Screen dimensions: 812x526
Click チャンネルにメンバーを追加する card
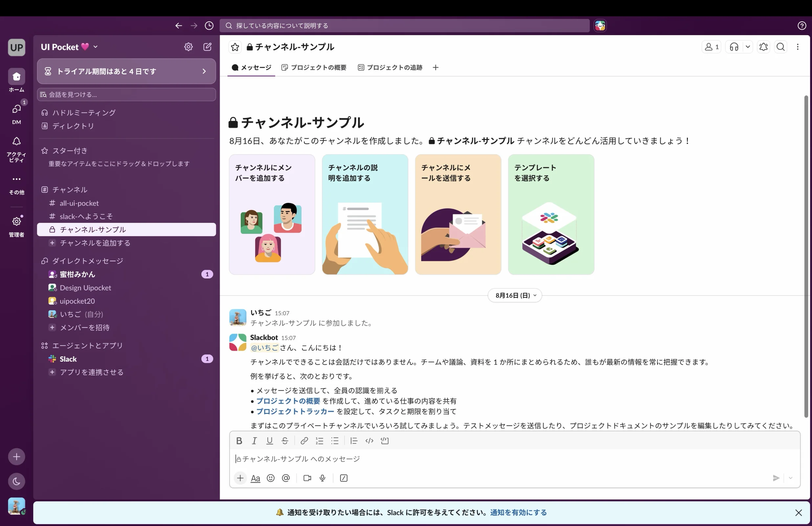[x=272, y=214]
